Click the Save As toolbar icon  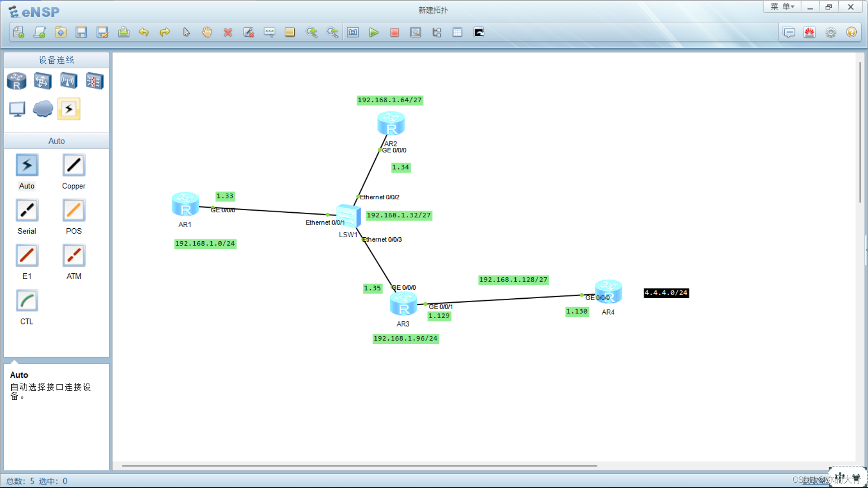[103, 32]
